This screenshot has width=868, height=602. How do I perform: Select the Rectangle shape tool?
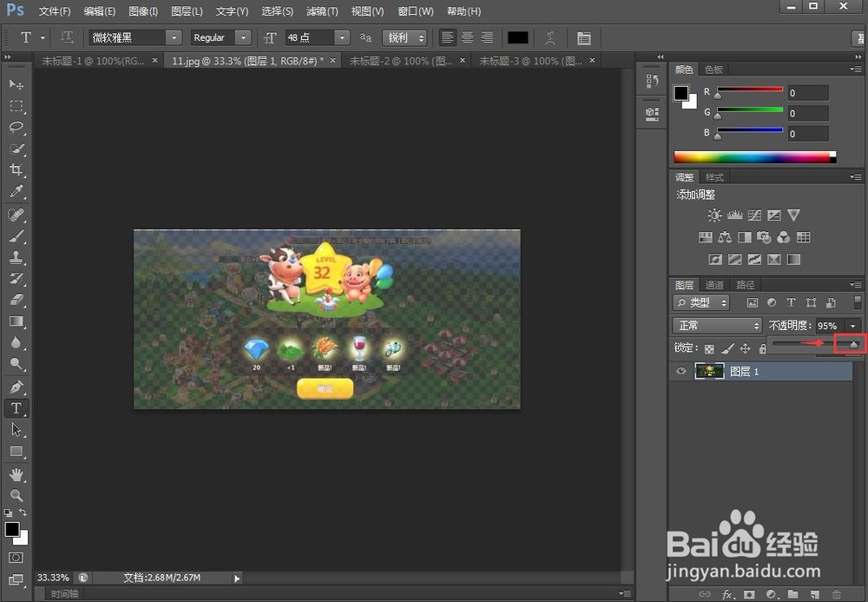[x=16, y=451]
